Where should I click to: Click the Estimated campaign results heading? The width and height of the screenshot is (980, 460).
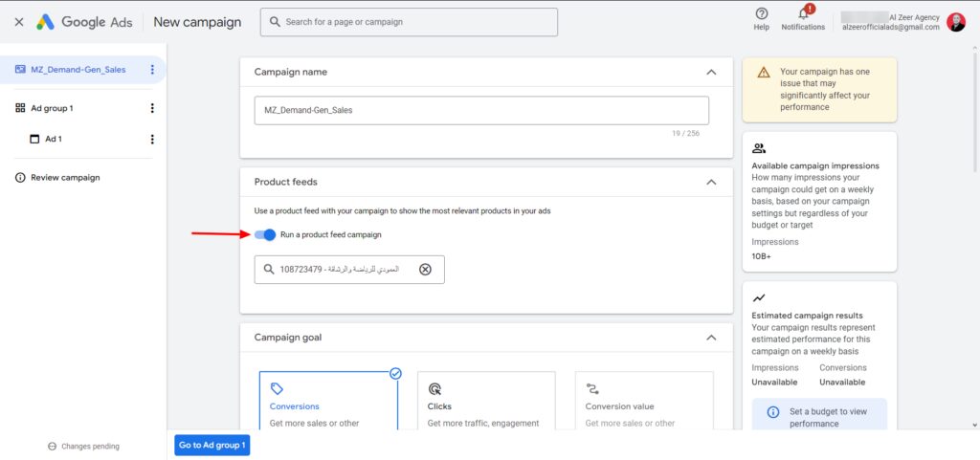(x=808, y=316)
